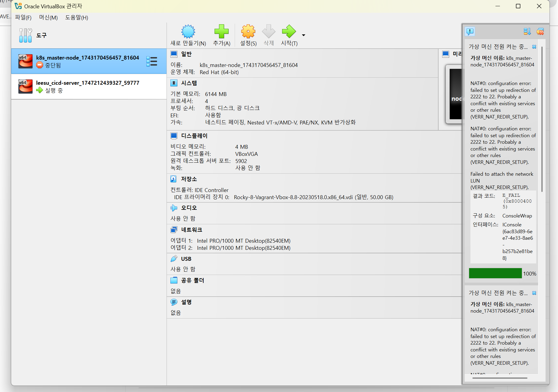
Task: Click 어댑터 1 Intel PRO/1000 MT Desktop entry
Action: coord(231,241)
